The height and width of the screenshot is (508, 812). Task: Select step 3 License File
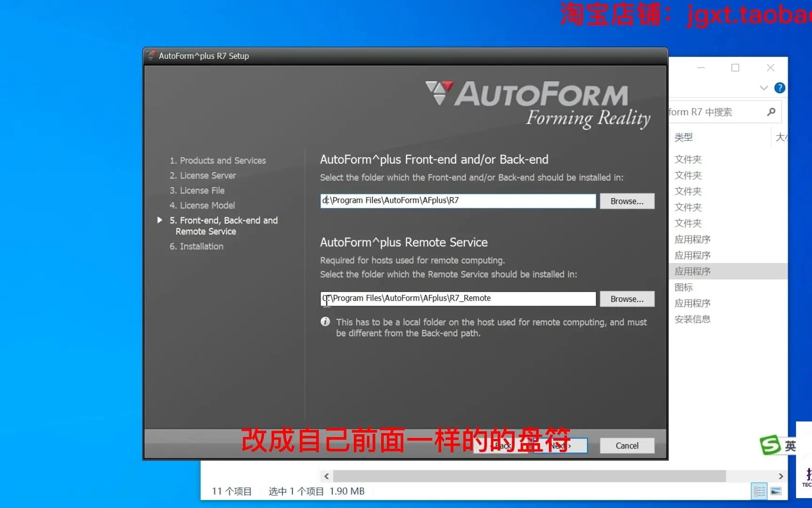197,190
